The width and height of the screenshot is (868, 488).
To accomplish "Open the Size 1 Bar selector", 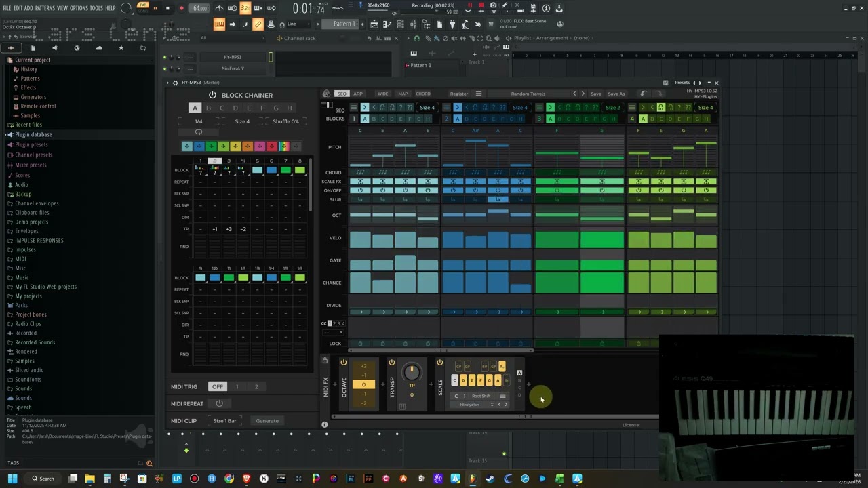I will point(224,421).
